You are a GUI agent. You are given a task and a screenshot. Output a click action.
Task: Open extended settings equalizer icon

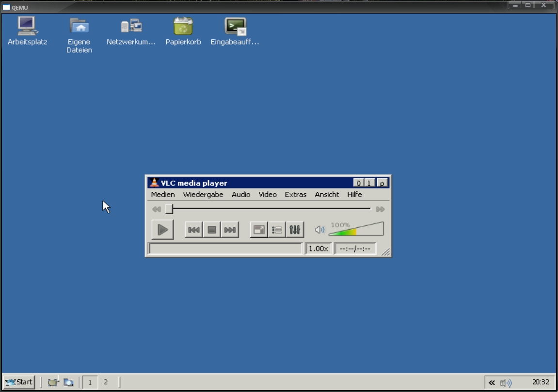(x=295, y=230)
